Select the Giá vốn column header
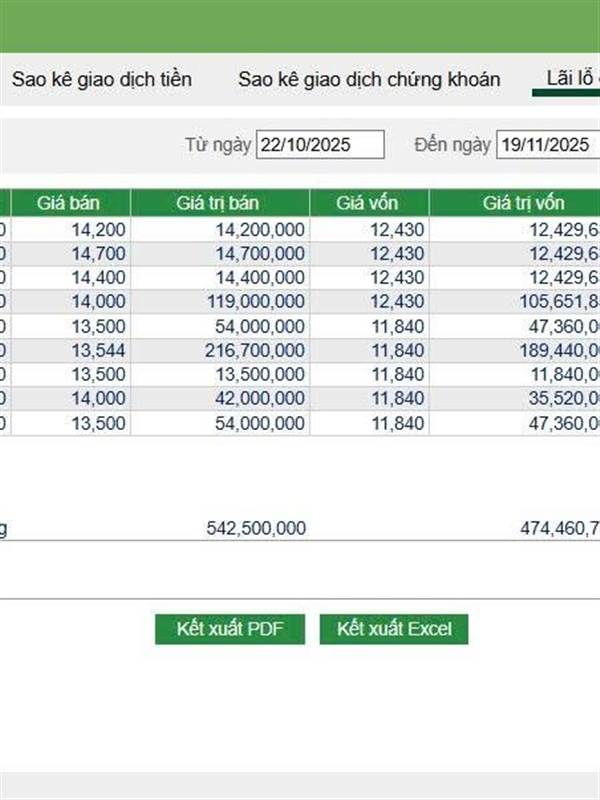Viewport: 600px width, 800px height. pos(368,203)
